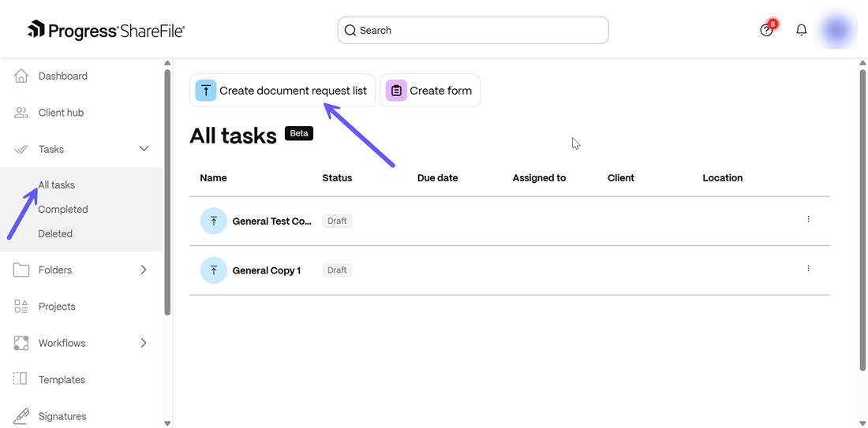Click the Templates icon in sidebar
Viewport: 868px width, 428px height.
click(21, 379)
